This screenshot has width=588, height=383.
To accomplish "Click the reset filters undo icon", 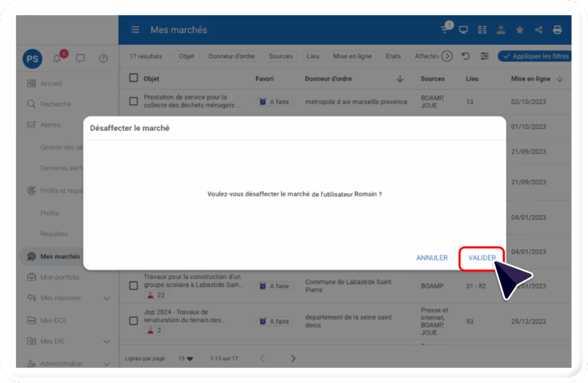I will (x=466, y=56).
